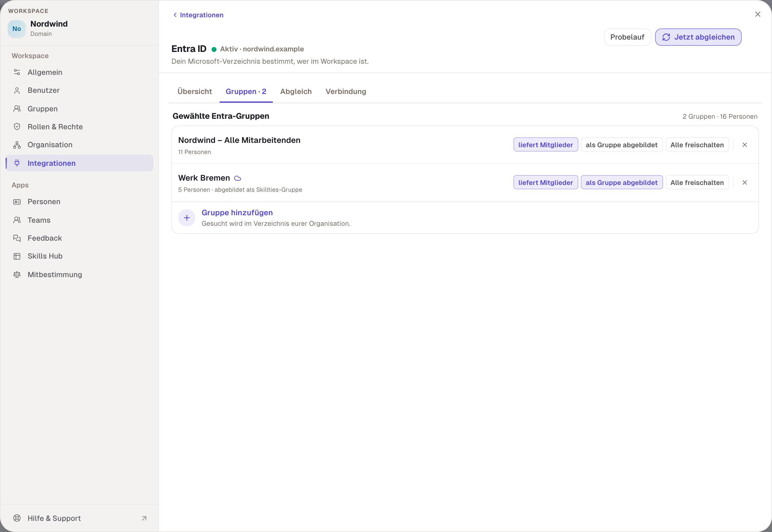Click the Nordwind – Alle Mitarbeitenden group name
772x532 pixels.
[x=239, y=140]
